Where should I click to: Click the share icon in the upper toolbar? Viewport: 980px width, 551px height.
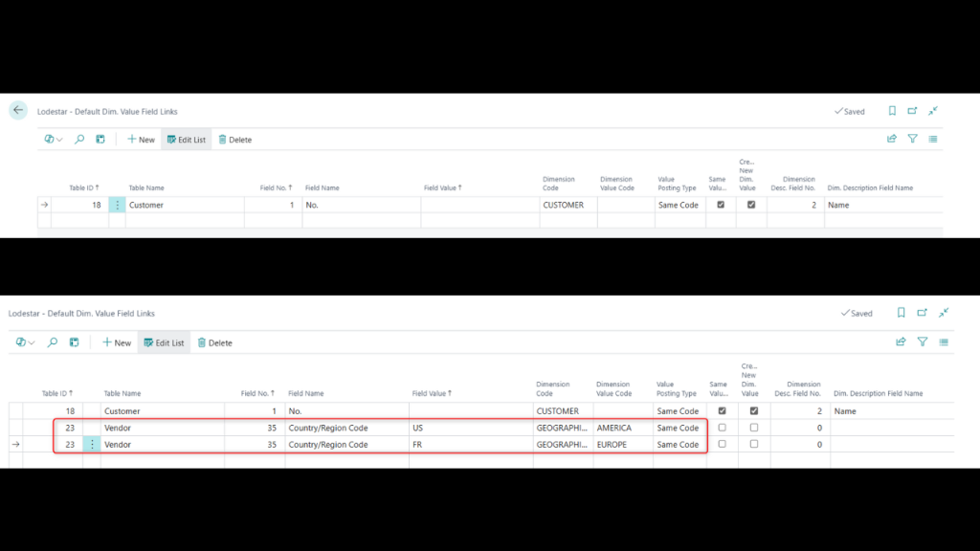pos(892,140)
